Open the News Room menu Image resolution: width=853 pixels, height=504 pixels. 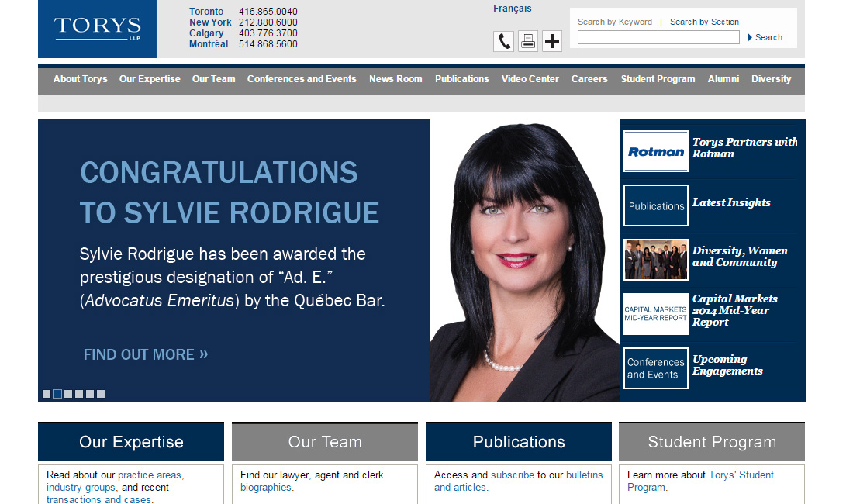coord(395,79)
